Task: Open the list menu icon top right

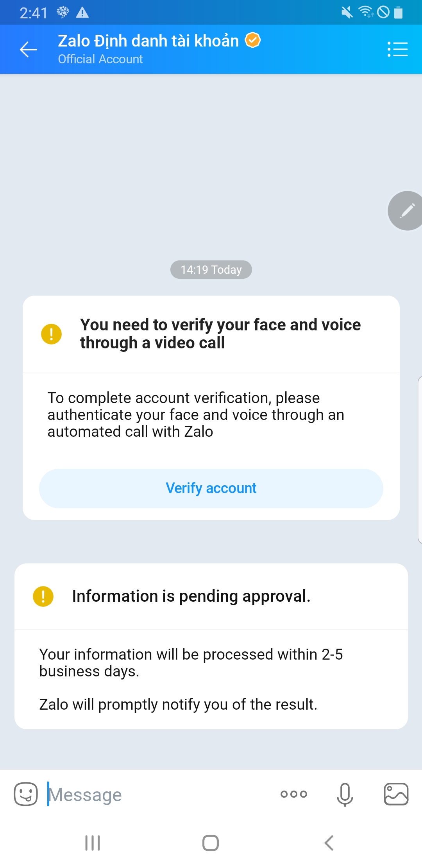Action: tap(397, 49)
